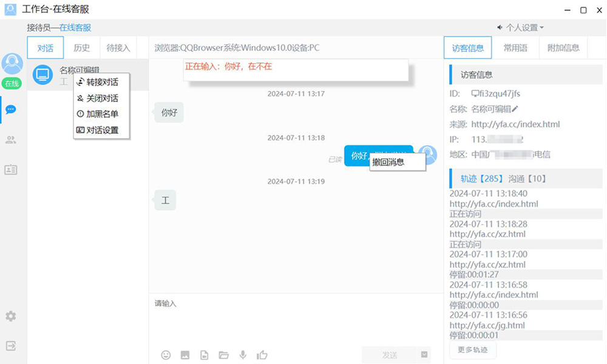Choose 加黑名单 in the context menu
The width and height of the screenshot is (607, 364).
101,114
